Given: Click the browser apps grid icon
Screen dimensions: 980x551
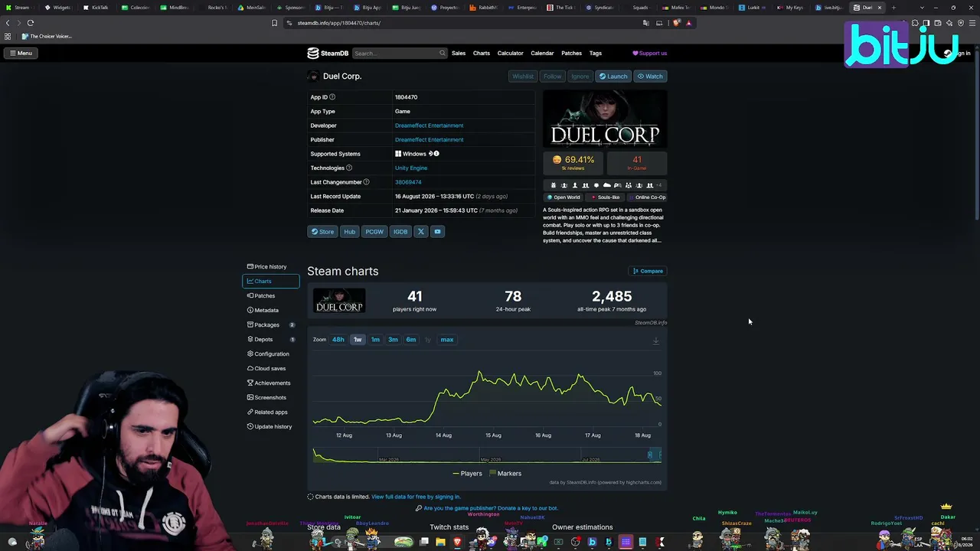Looking at the screenshot, I should tap(8, 36).
